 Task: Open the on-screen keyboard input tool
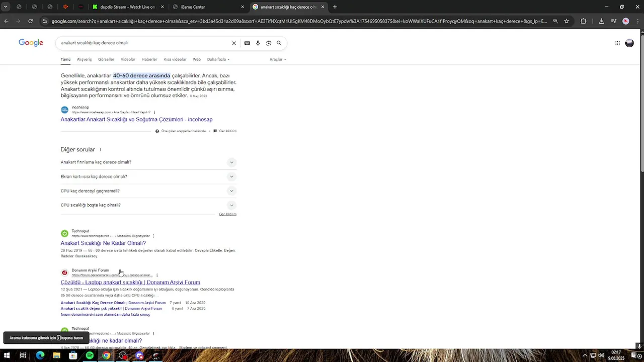pos(247,43)
